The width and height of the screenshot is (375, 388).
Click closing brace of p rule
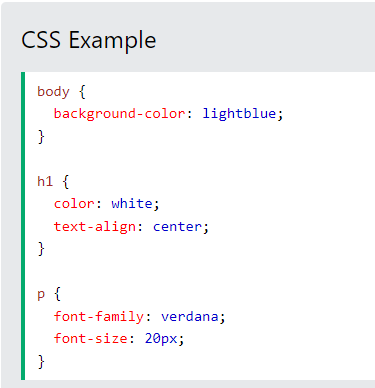tap(41, 362)
